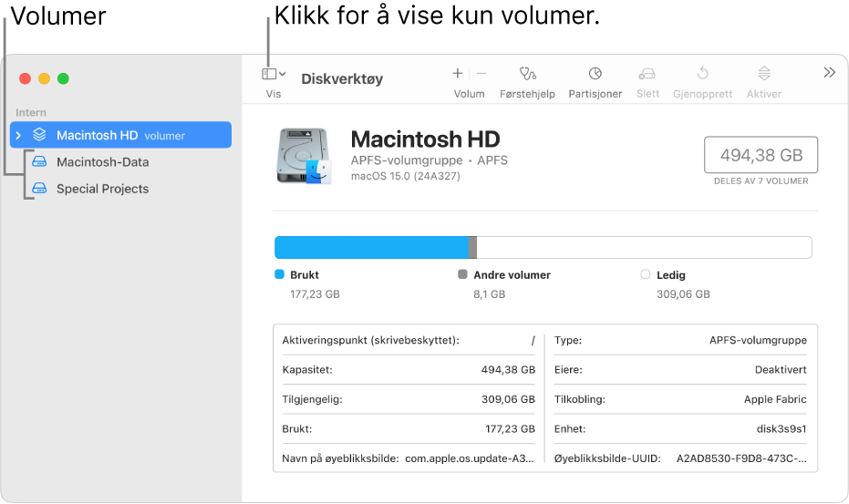This screenshot has height=504, width=849.
Task: Click the APFS-volumgruppe • APFS subtitle
Action: coord(429,160)
